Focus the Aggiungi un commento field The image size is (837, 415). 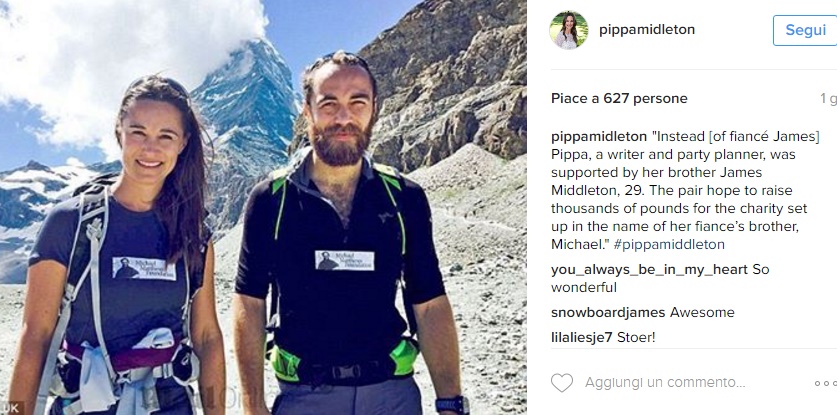coord(665,383)
